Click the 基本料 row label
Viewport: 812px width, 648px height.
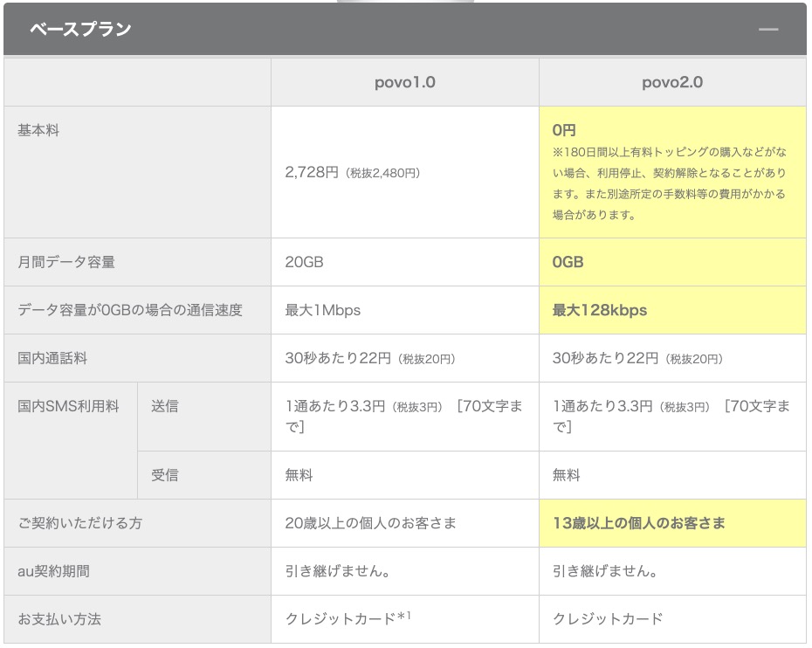(x=38, y=131)
